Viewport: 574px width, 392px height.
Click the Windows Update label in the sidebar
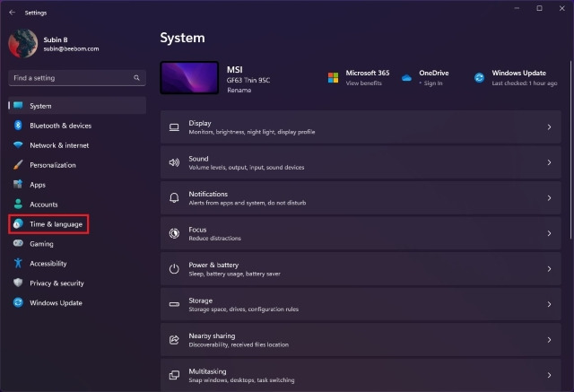click(56, 303)
